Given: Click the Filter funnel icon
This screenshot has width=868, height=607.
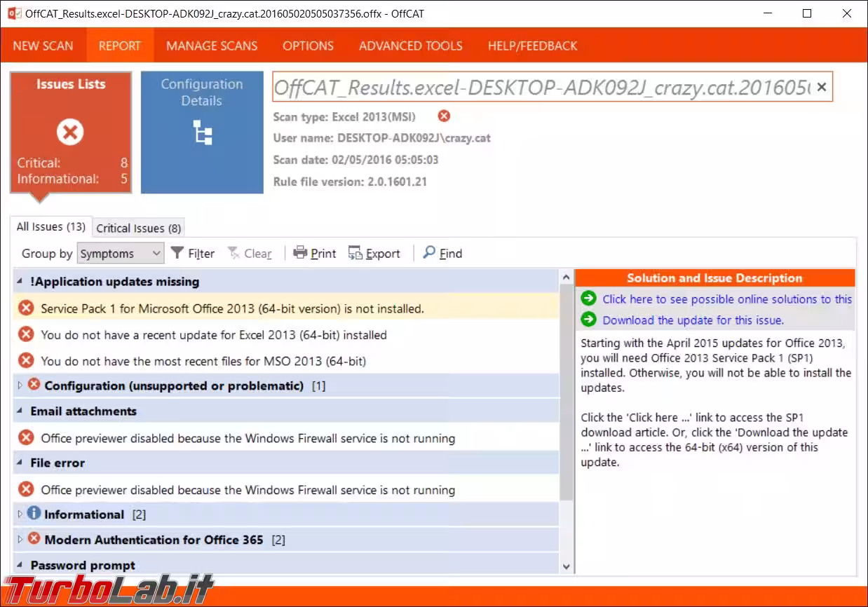Looking at the screenshot, I should click(177, 253).
